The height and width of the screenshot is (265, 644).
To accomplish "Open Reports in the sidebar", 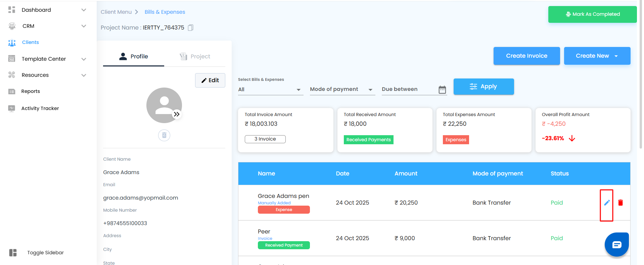I will (31, 91).
